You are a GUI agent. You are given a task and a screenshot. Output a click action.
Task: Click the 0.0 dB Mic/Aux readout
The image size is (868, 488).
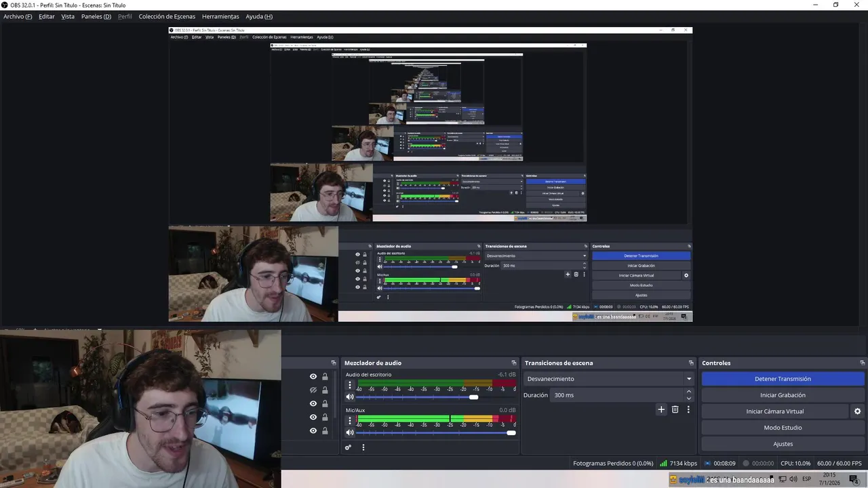click(508, 410)
